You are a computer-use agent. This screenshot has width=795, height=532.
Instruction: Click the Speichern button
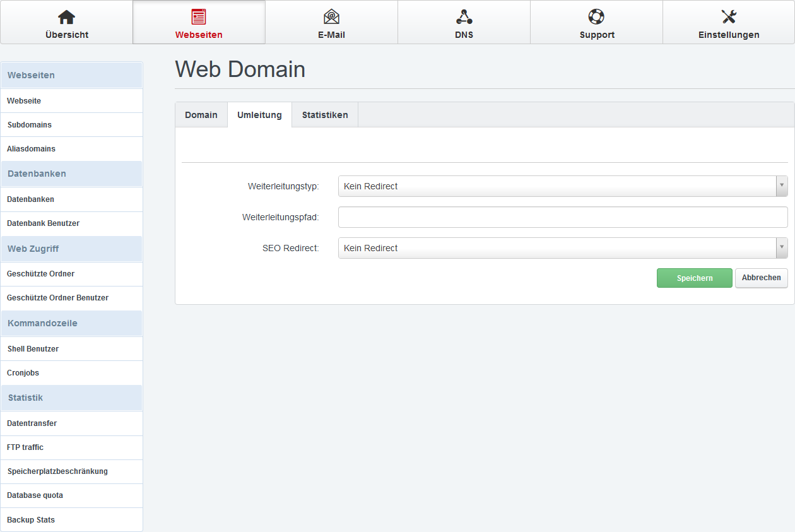pyautogui.click(x=694, y=278)
